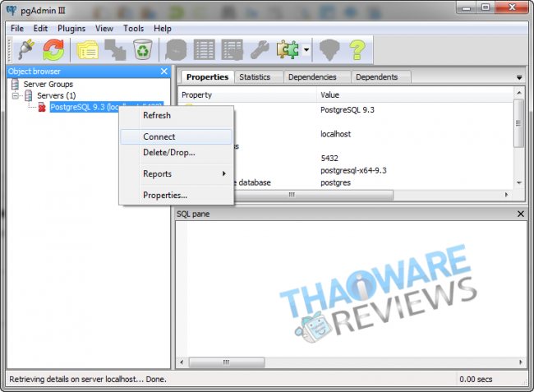Open the Help menu

click(x=162, y=28)
